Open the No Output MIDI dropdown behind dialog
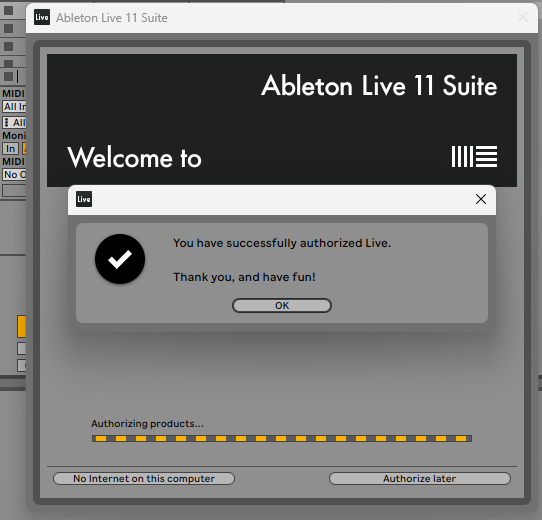542x520 pixels. [x=14, y=175]
